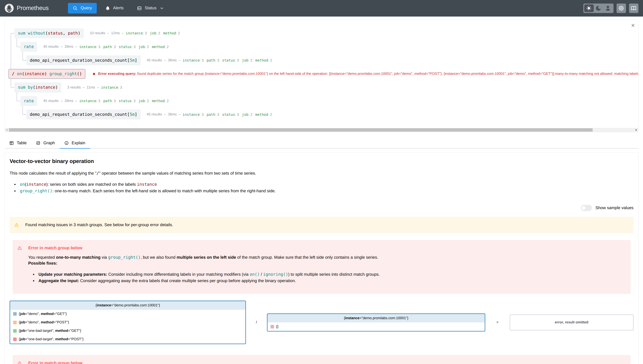Open the Alerts bell page
Screen dimensions: 643x364
coord(115,8)
